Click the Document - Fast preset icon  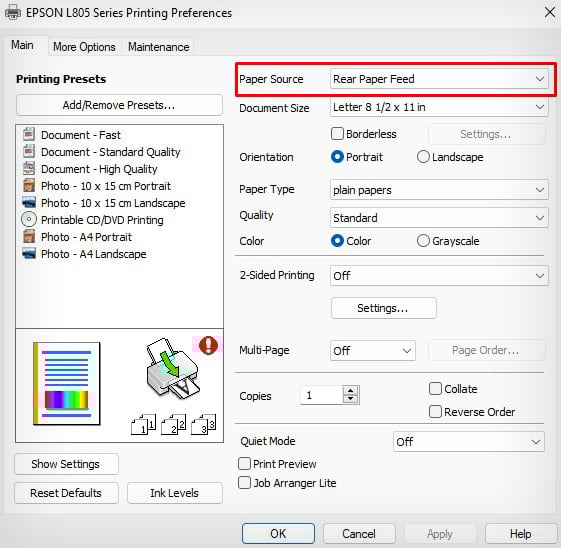[x=29, y=134]
